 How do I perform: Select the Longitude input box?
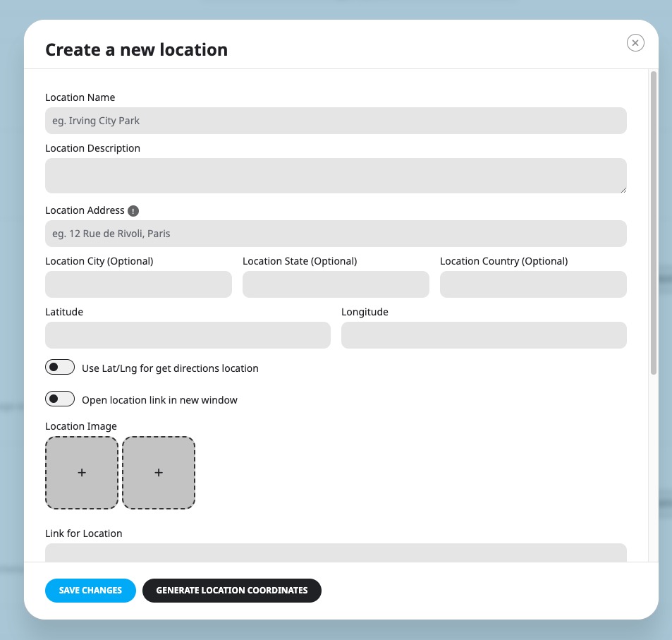(x=484, y=335)
